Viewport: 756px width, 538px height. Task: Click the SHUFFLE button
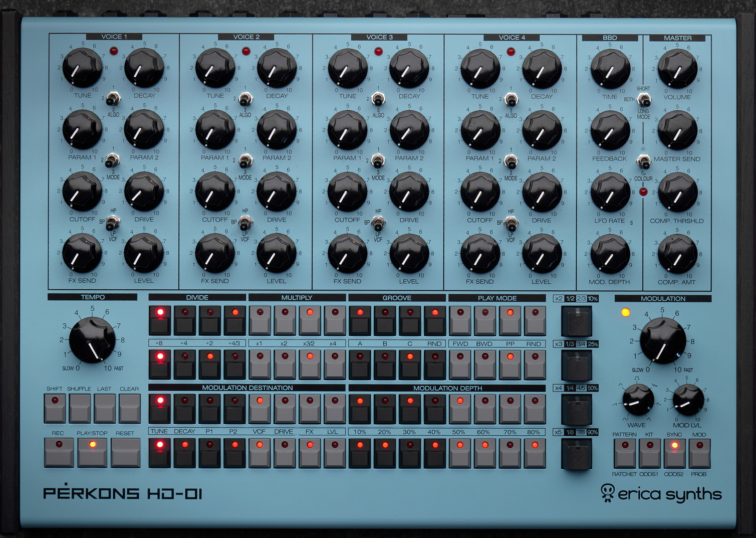[80, 408]
